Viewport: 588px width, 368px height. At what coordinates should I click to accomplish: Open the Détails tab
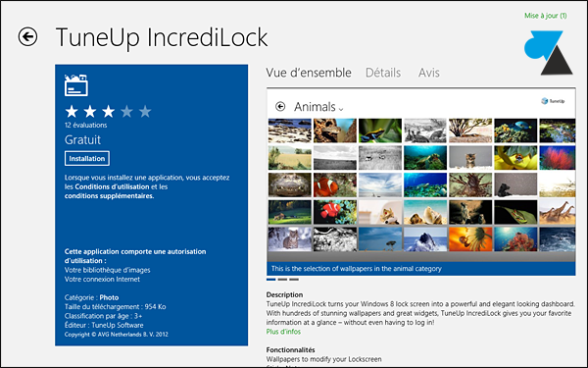(x=383, y=73)
